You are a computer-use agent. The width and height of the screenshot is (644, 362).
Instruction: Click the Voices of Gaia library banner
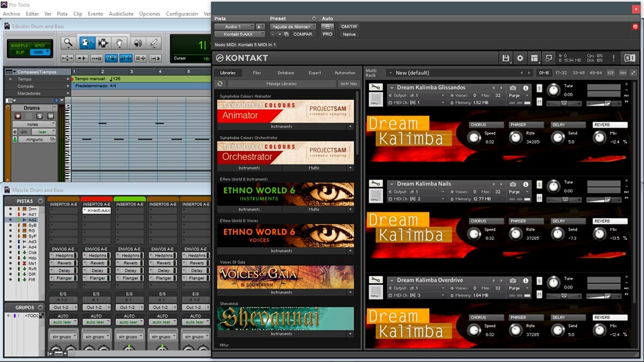click(286, 277)
